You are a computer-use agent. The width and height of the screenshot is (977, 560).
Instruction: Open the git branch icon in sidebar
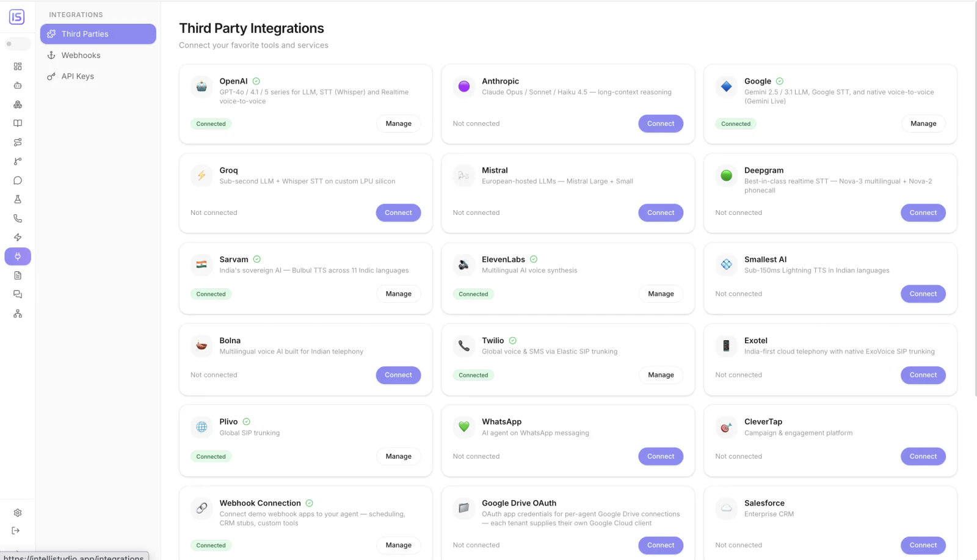[x=18, y=162]
